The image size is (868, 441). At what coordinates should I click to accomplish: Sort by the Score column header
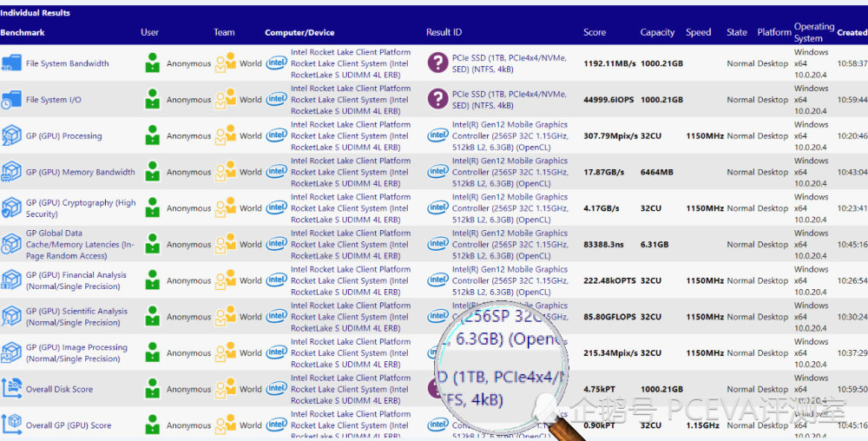pyautogui.click(x=595, y=33)
